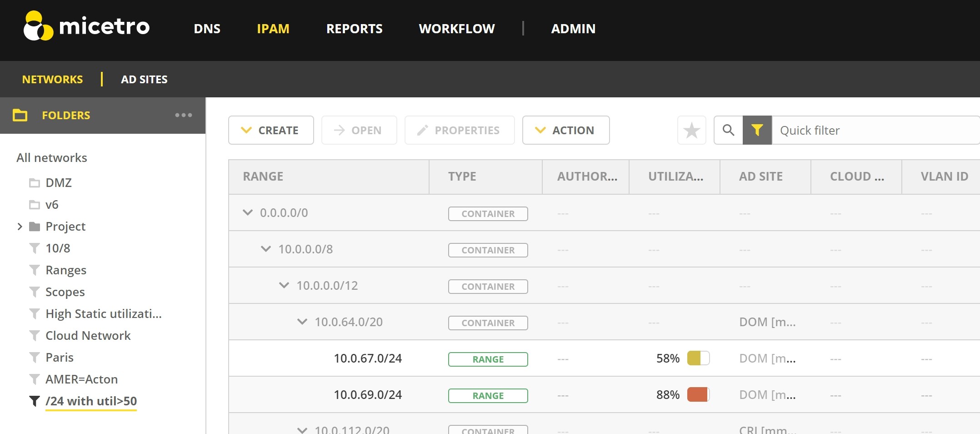Open the Reports section
980x434 pixels.
pyautogui.click(x=354, y=29)
